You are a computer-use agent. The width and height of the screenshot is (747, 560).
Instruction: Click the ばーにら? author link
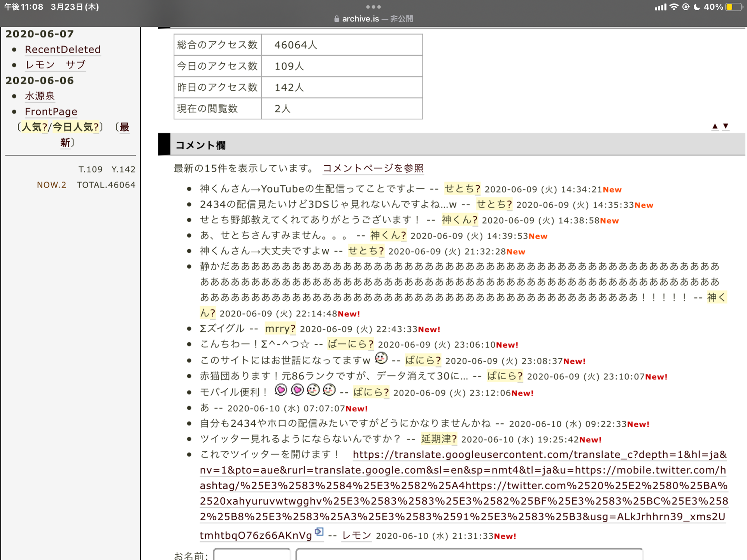coord(351,344)
